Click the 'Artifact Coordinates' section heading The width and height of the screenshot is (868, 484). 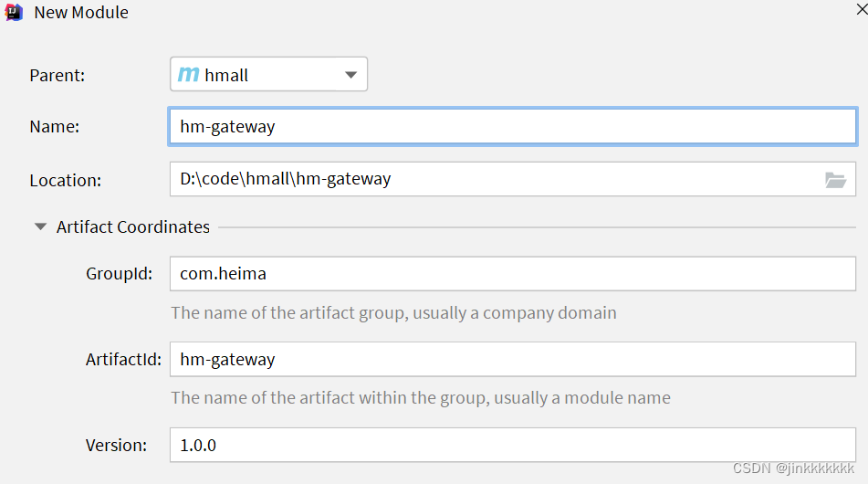pos(133,227)
